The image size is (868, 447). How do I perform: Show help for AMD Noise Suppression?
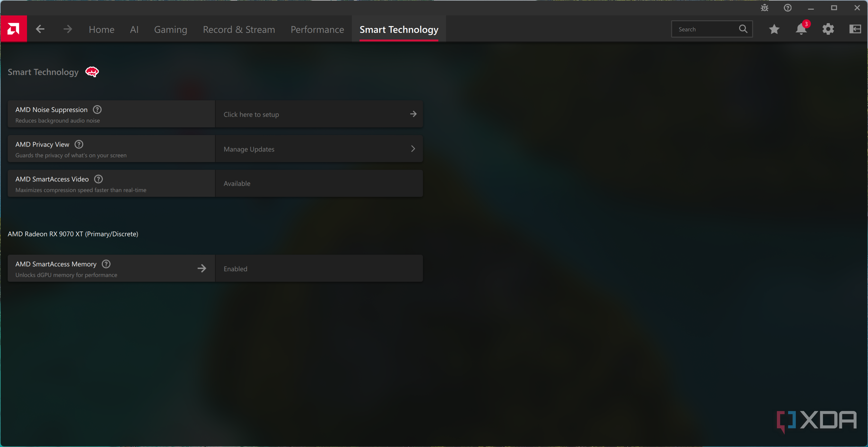click(x=97, y=110)
